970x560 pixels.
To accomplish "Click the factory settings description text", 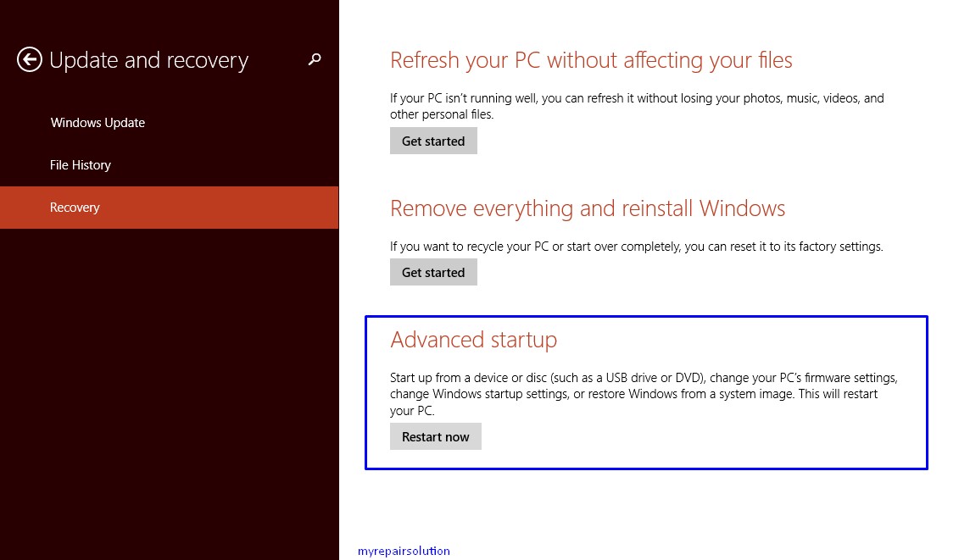I will (x=636, y=246).
